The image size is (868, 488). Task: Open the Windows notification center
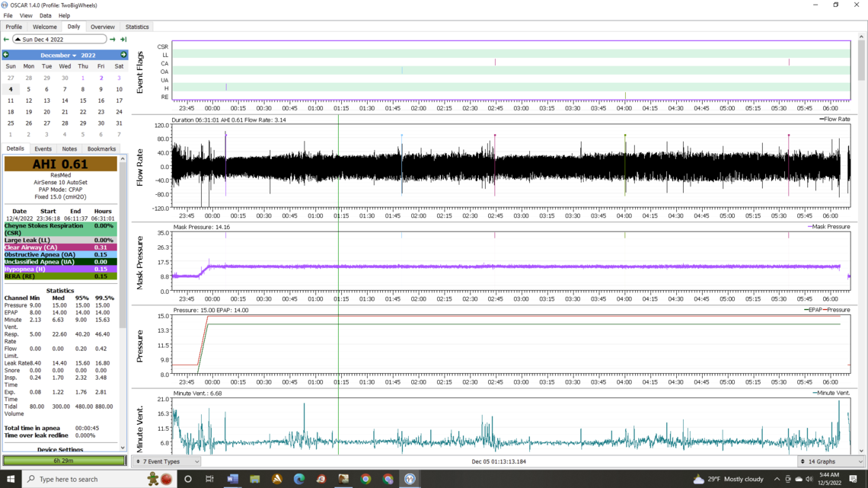pos(853,479)
